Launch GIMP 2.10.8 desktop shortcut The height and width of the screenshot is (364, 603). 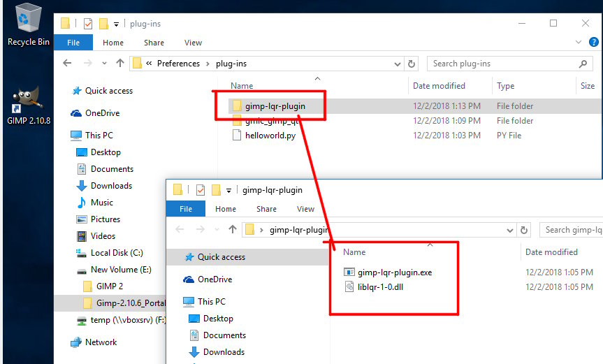click(x=29, y=105)
